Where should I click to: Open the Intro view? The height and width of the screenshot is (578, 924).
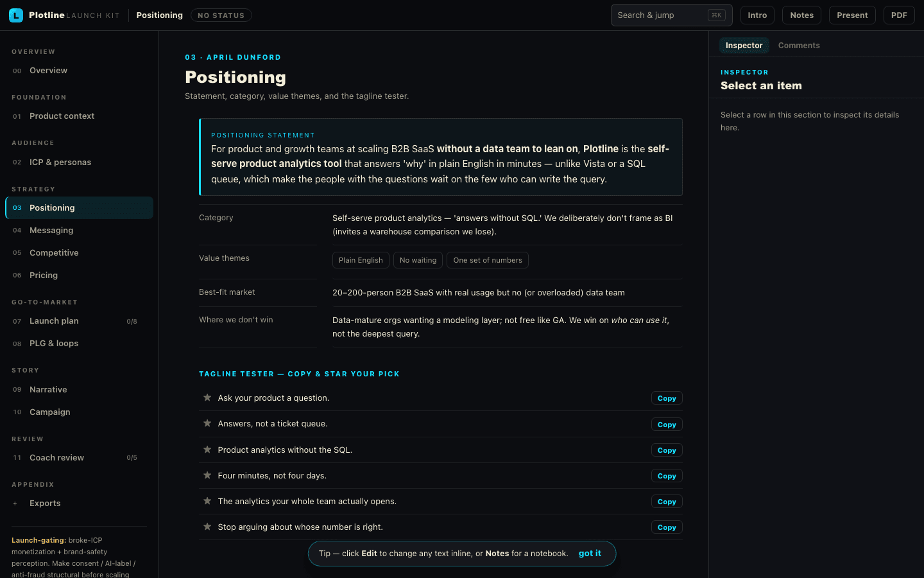pyautogui.click(x=757, y=15)
